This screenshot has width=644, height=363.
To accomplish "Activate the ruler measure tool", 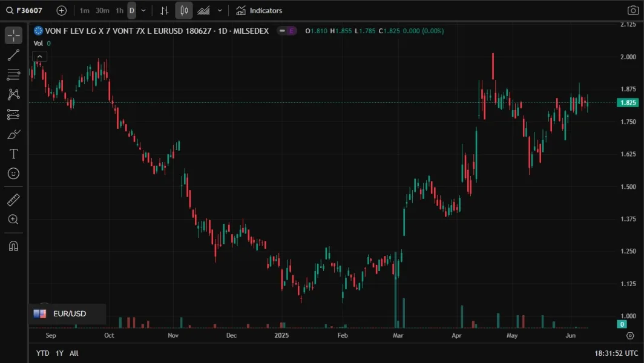I will tap(13, 200).
